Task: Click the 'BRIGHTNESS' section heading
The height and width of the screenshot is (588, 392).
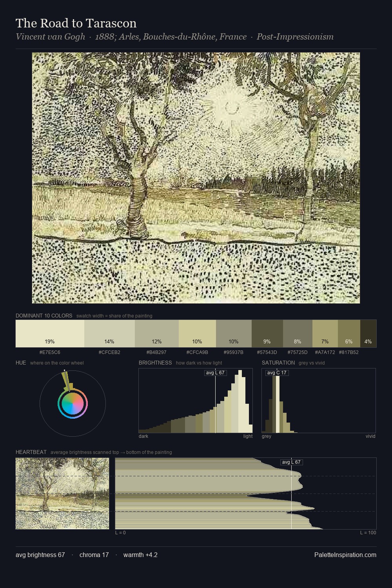Action: click(155, 363)
